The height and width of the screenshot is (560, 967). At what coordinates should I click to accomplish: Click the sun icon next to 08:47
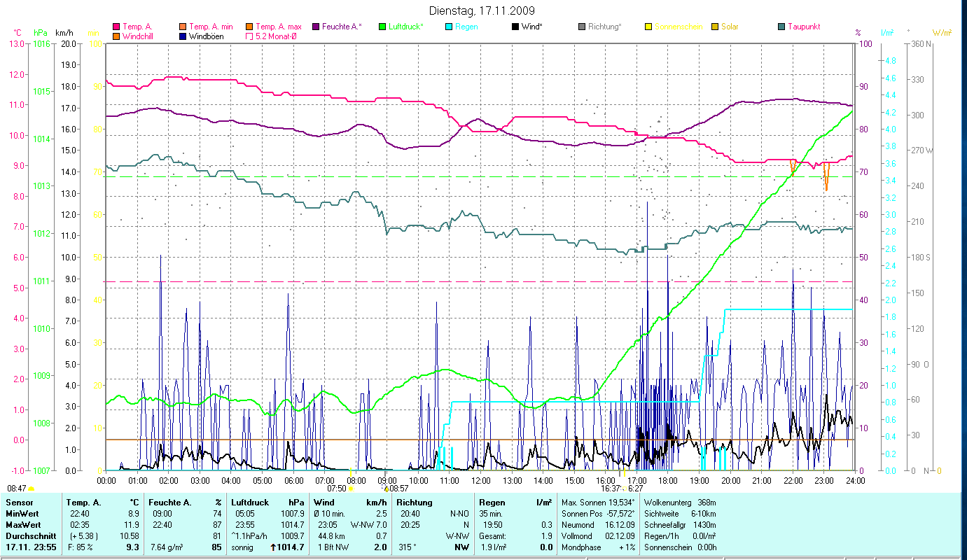pos(31,489)
